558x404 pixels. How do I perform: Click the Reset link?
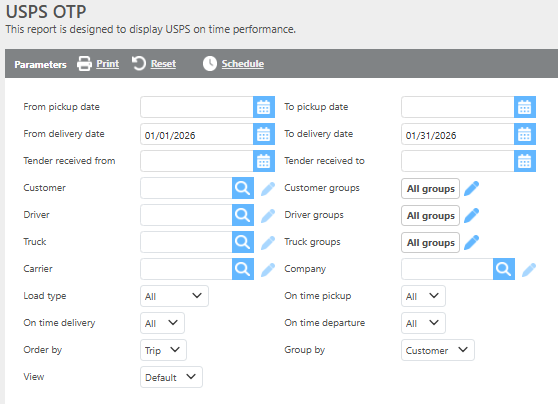pos(163,64)
